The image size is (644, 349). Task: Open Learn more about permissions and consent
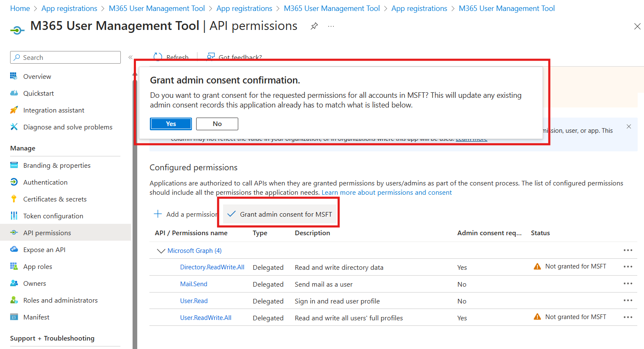click(x=387, y=193)
